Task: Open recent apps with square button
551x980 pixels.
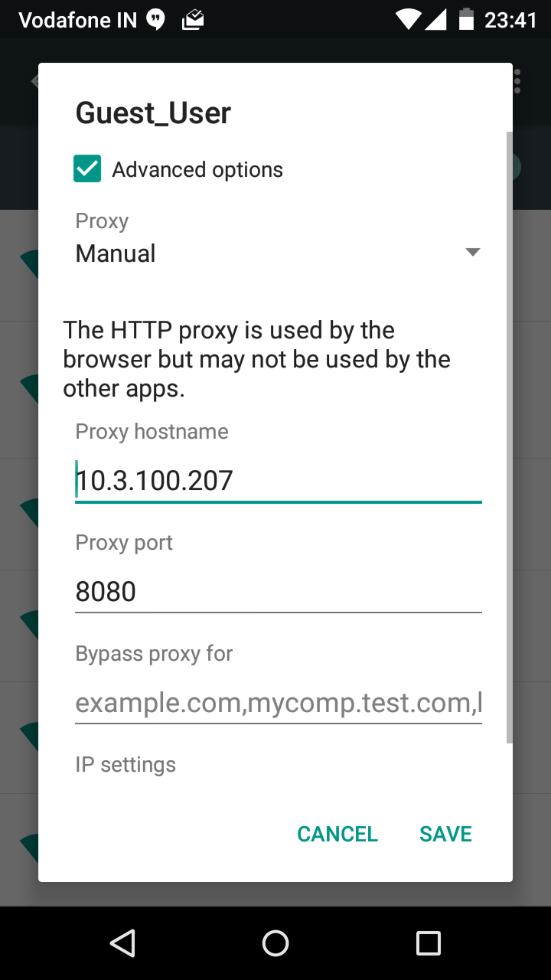Action: (429, 943)
